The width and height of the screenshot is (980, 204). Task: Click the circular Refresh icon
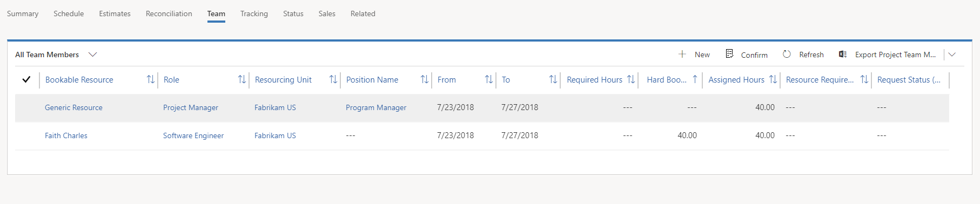(x=787, y=54)
